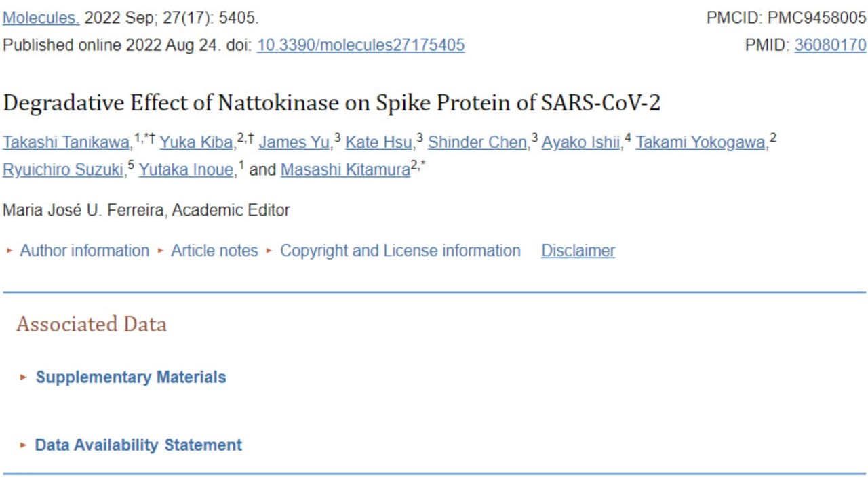Viewport: 868px width, 488px height.
Task: Open author Takashi Tanikawa's page
Action: coord(67,142)
